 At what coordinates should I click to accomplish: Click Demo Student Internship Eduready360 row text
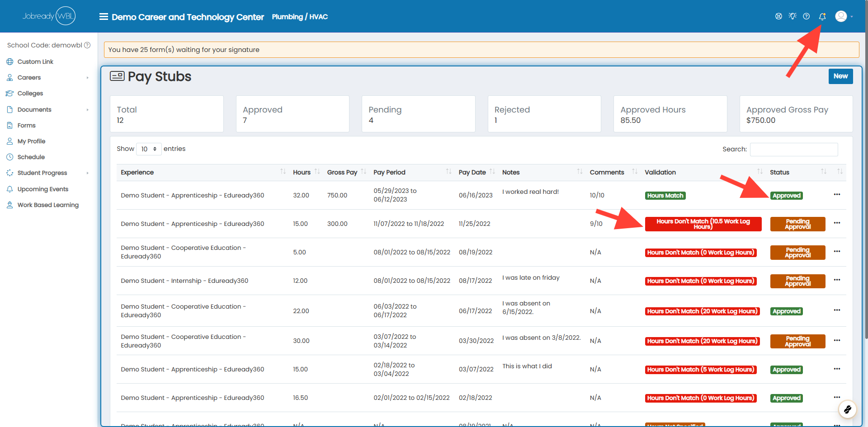click(x=184, y=281)
